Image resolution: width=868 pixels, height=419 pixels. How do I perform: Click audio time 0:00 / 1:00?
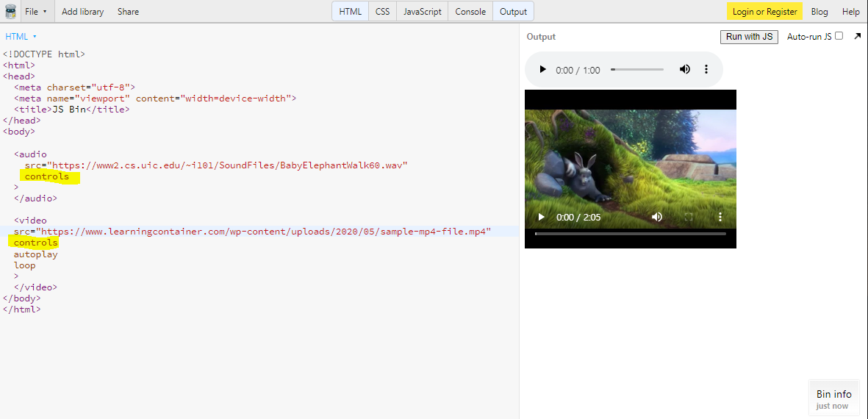[x=578, y=71]
